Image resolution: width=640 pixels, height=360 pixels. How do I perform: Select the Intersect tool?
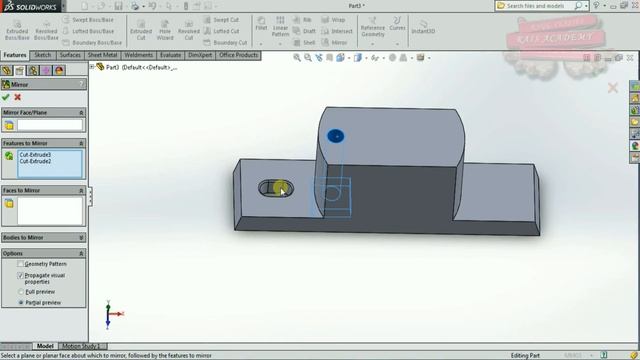coord(337,31)
